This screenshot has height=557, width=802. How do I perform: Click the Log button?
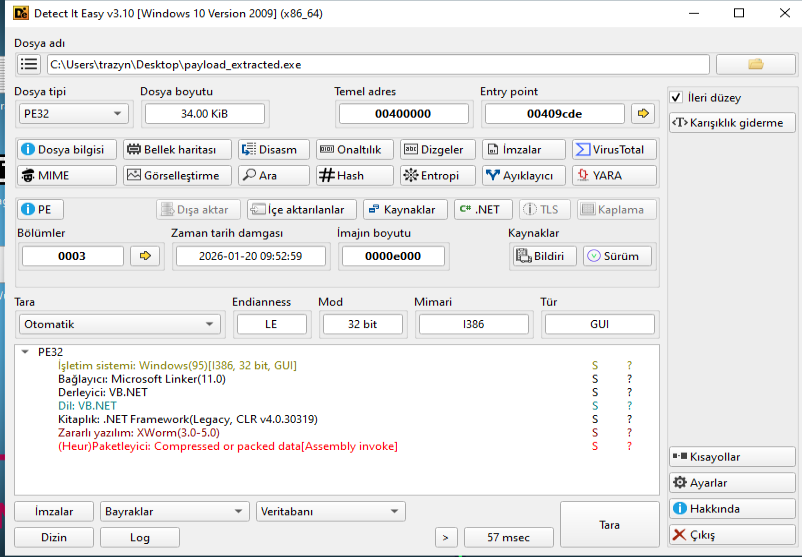[x=140, y=537]
